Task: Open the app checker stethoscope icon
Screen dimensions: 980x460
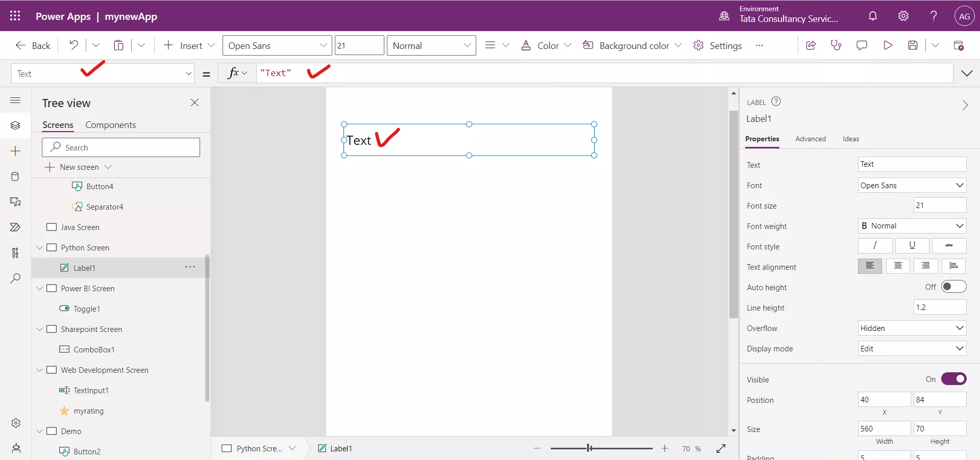Action: tap(836, 45)
